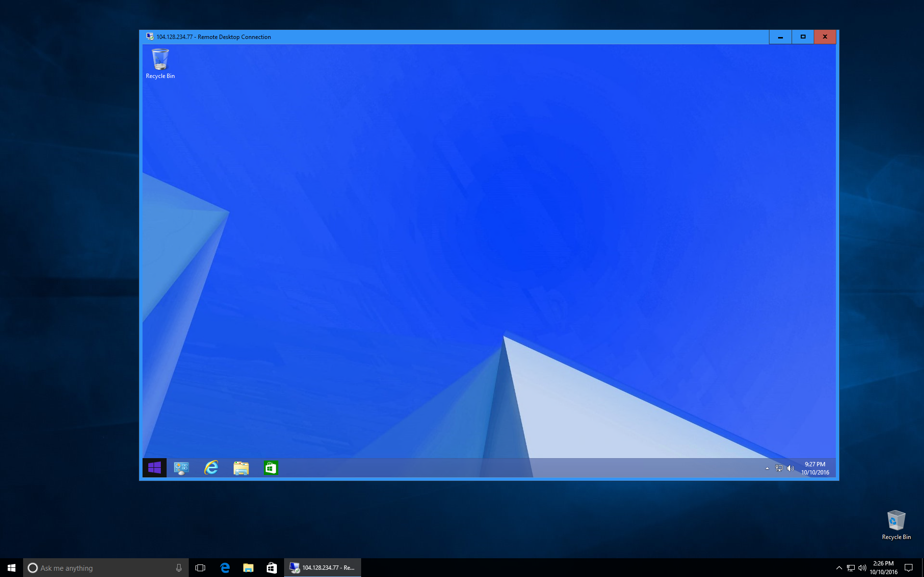Open the host Windows Store app
Screen dimensions: 924x577
272,567
